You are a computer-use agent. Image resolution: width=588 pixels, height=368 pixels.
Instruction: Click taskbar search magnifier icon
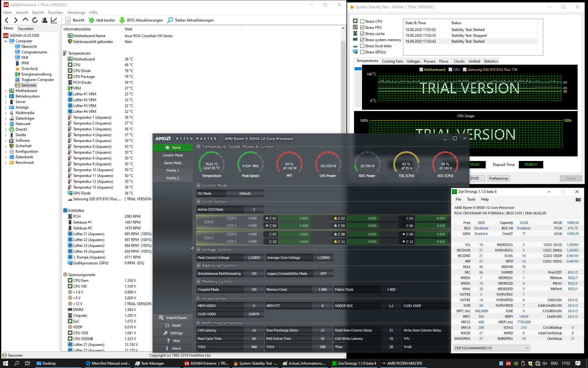pos(17,363)
